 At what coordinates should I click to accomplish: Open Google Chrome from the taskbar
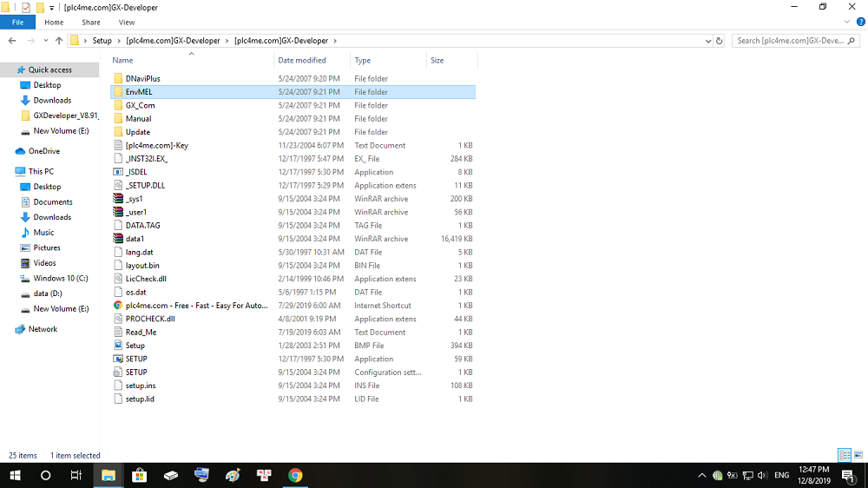[x=295, y=475]
